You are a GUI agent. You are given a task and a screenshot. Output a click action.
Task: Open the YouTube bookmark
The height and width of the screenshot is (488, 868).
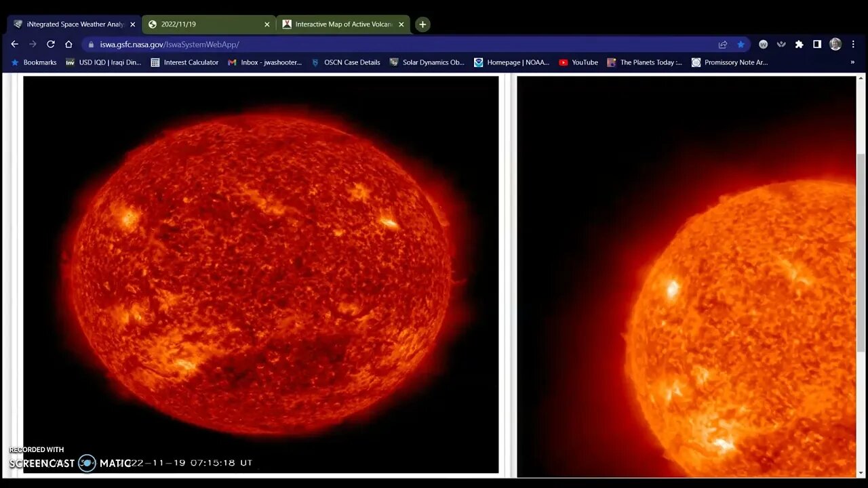(578, 62)
